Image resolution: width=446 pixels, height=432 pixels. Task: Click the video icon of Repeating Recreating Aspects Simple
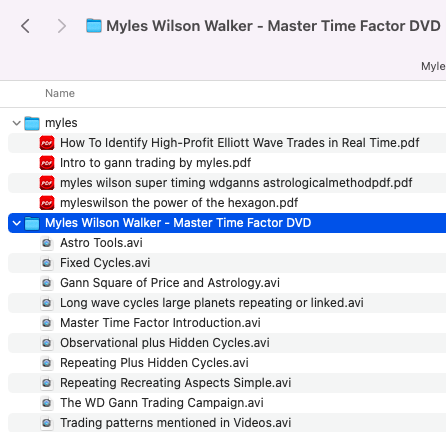click(47, 383)
